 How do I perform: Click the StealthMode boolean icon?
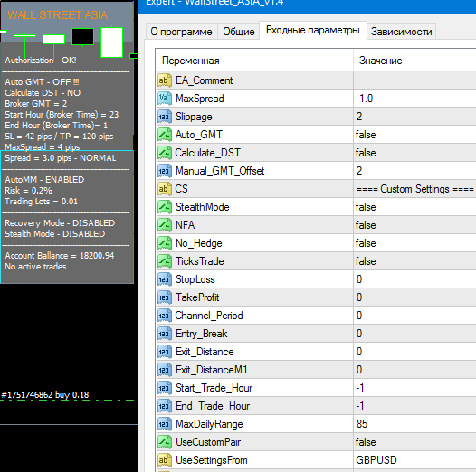coord(165,207)
